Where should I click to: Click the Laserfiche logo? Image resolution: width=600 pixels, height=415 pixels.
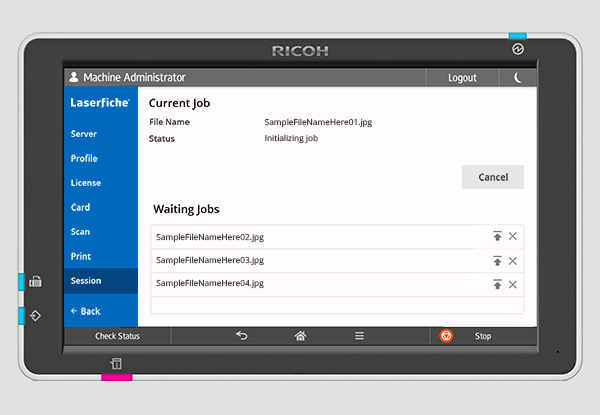[100, 103]
